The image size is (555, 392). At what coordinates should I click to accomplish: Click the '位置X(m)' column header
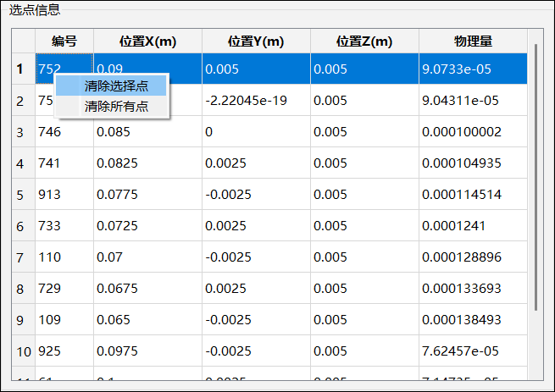coord(147,41)
